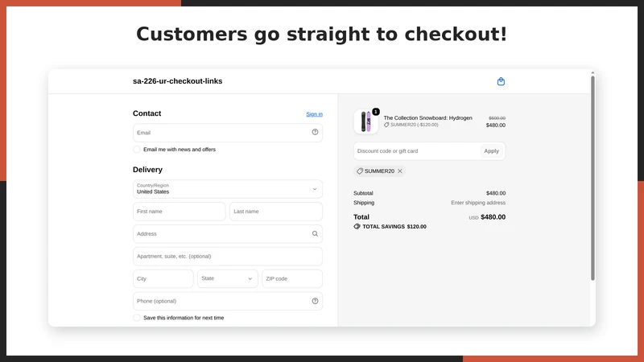Open the State dropdown
The height and width of the screenshot is (362, 644).
(x=228, y=278)
